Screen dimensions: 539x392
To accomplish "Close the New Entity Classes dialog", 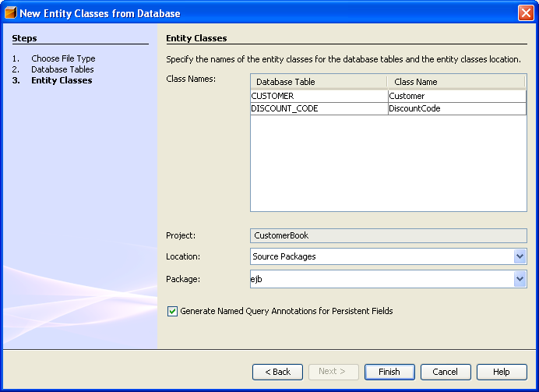I will click(x=526, y=13).
